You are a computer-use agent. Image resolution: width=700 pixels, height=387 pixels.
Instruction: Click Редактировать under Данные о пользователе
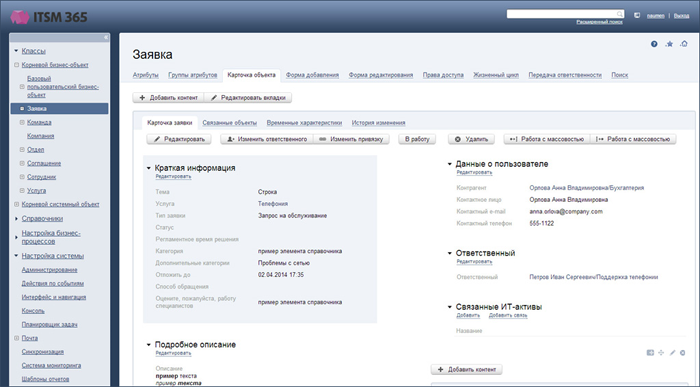[x=474, y=173]
